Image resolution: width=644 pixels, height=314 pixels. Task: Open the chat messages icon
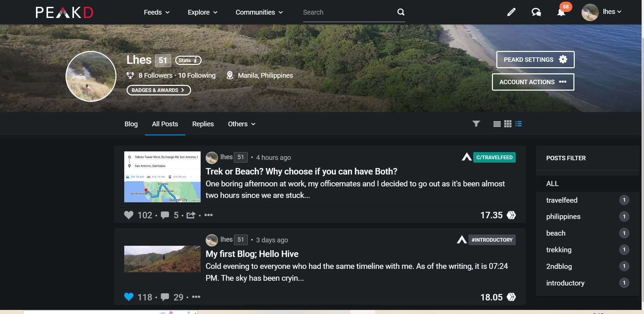click(536, 12)
